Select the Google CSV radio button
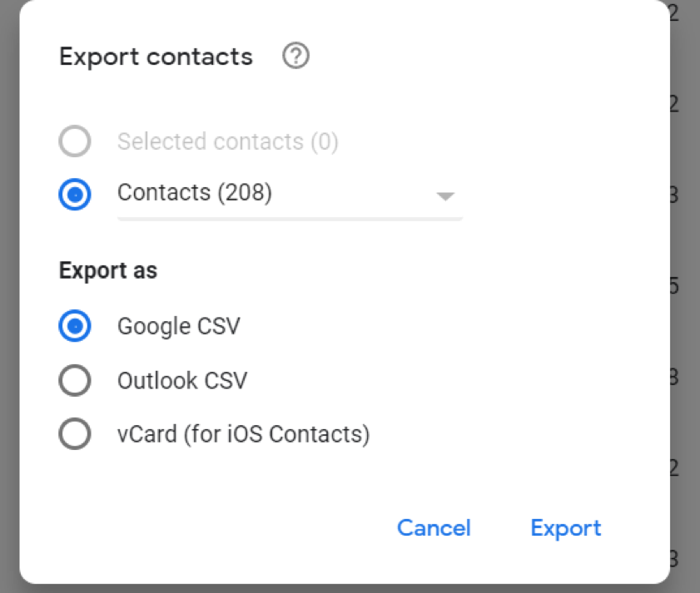The height and width of the screenshot is (593, 700). click(x=75, y=327)
